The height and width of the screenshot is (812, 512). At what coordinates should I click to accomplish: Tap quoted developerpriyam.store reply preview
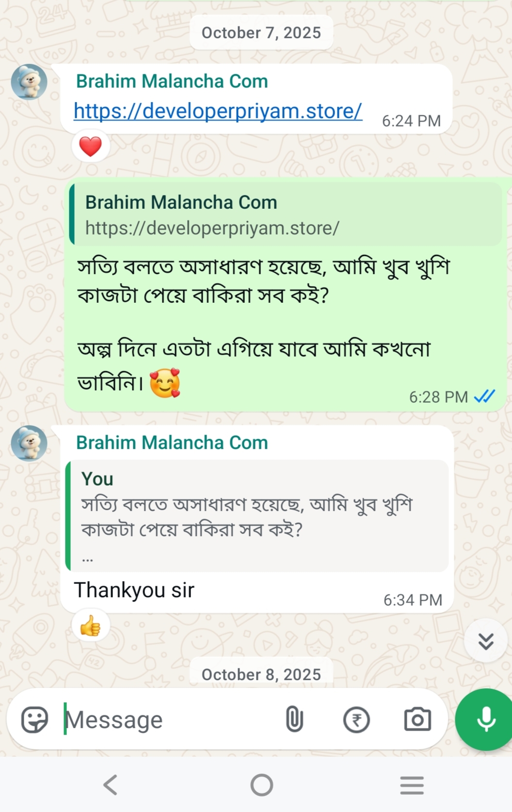click(286, 215)
